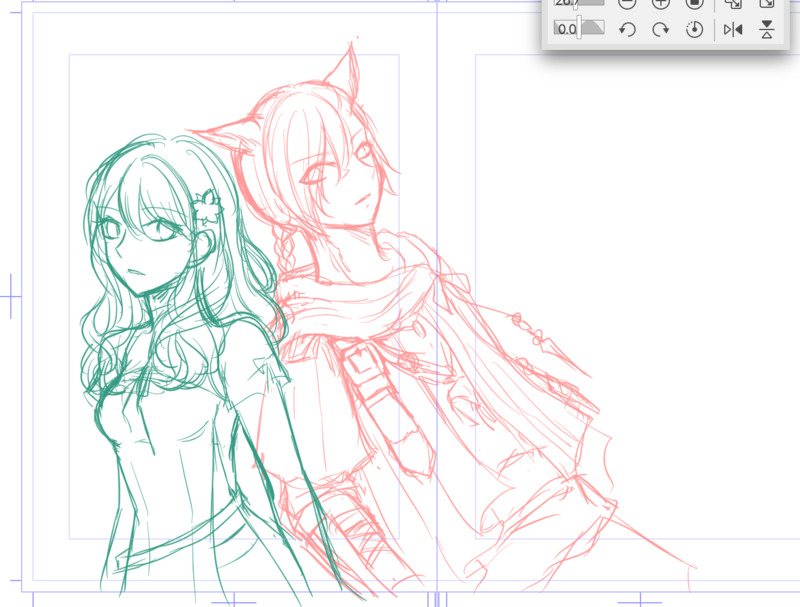Reset canvas rotation in Navigator
The height and width of the screenshot is (607, 800).
[694, 30]
